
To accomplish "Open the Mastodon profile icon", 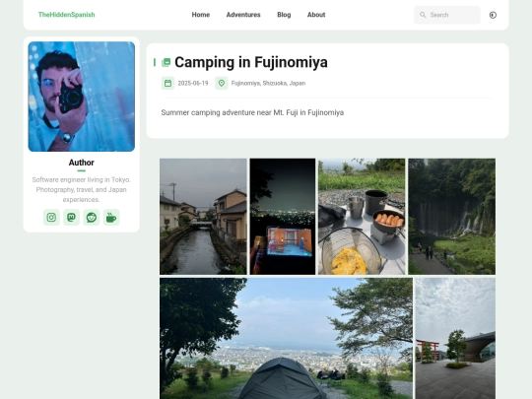I will point(71,217).
